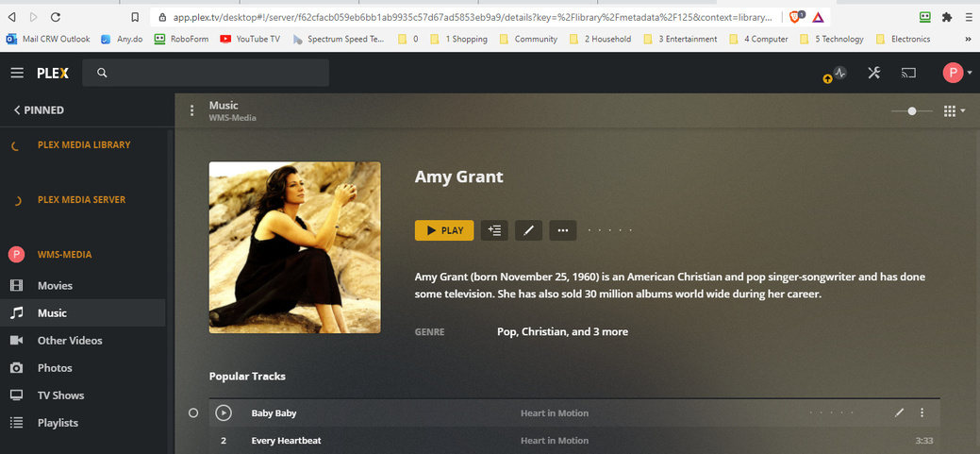Open the 5 Technology bookmark folder
980x454 pixels.
832,39
